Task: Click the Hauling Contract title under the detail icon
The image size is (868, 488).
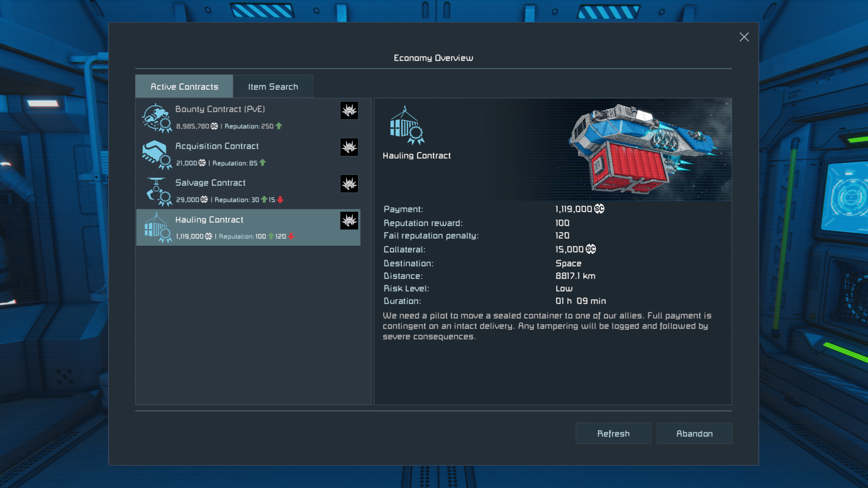Action: click(417, 155)
